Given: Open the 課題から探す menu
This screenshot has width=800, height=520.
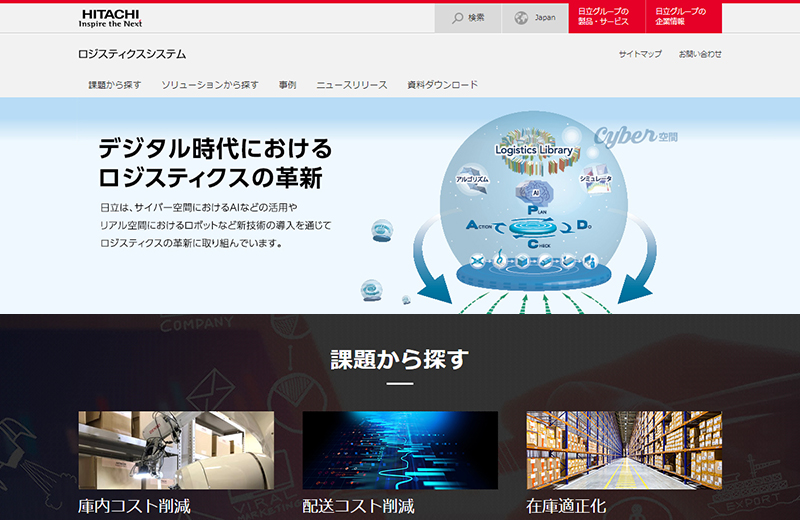Looking at the screenshot, I should point(115,85).
